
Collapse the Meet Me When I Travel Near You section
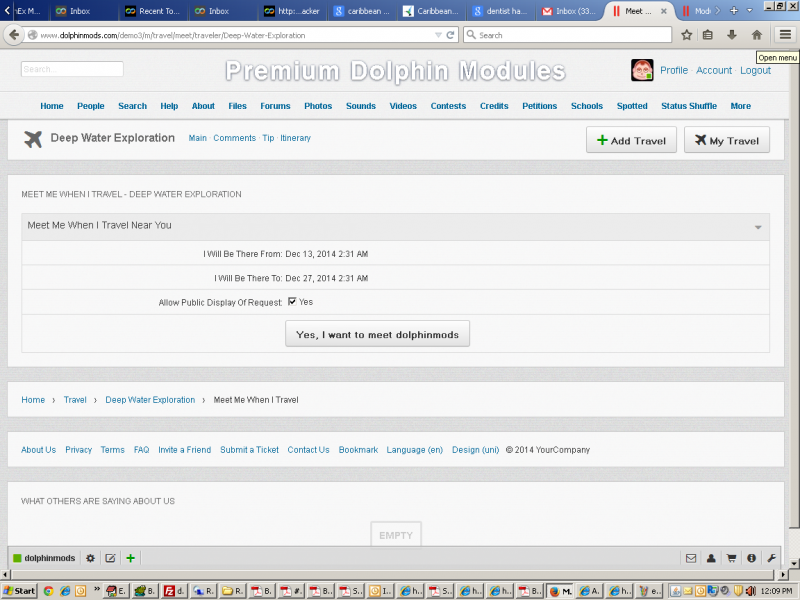(758, 227)
